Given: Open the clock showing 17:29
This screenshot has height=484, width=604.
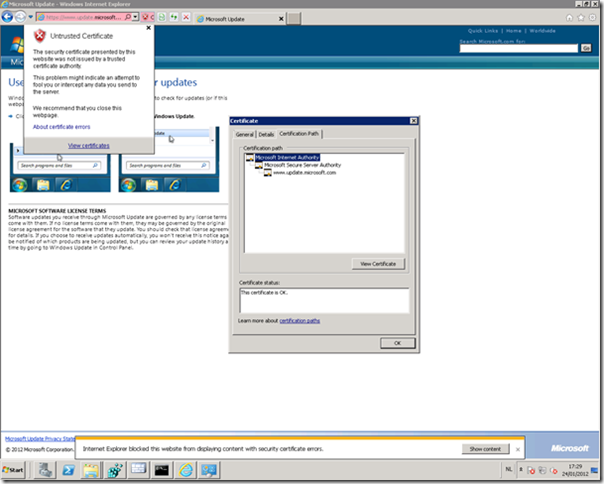Looking at the screenshot, I should click(575, 470).
